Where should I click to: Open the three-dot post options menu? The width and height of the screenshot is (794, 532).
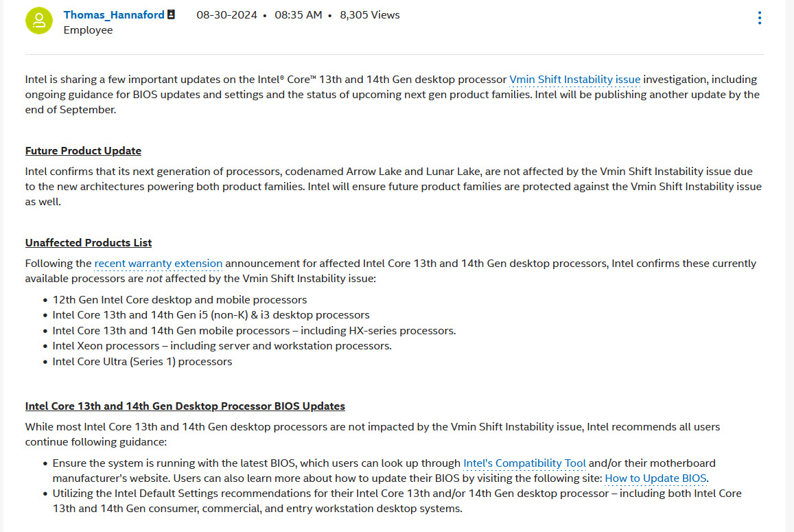[x=759, y=18]
